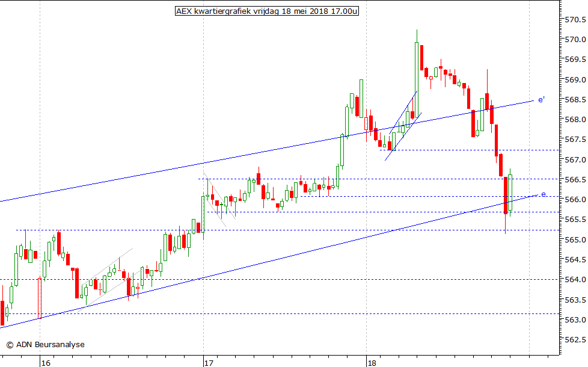588x367 pixels.
Task: Click the 567.5 price axis label
Action: [x=575, y=140]
